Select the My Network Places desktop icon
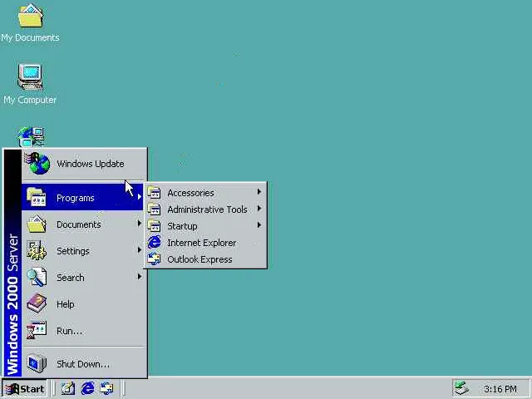This screenshot has width=532, height=399. pyautogui.click(x=32, y=136)
